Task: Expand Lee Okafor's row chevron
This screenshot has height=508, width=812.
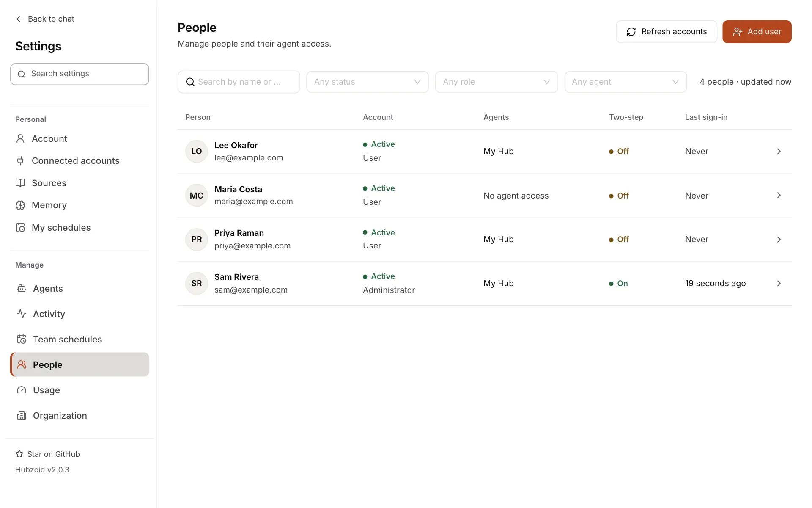Action: pos(779,151)
